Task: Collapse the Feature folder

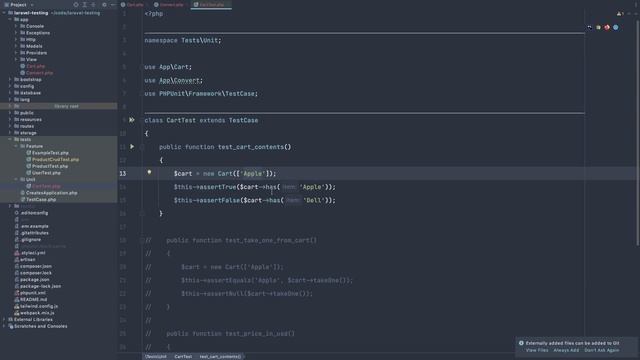Action: [x=16, y=146]
